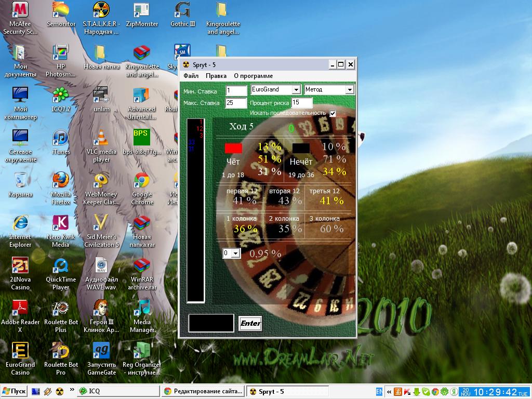Click the black color swatch above Нечёт

tap(301, 148)
